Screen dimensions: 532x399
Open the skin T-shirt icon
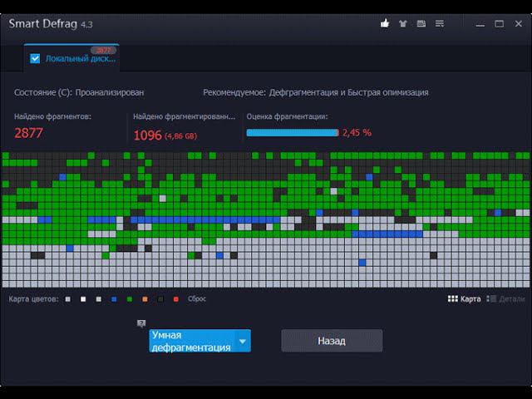click(402, 24)
